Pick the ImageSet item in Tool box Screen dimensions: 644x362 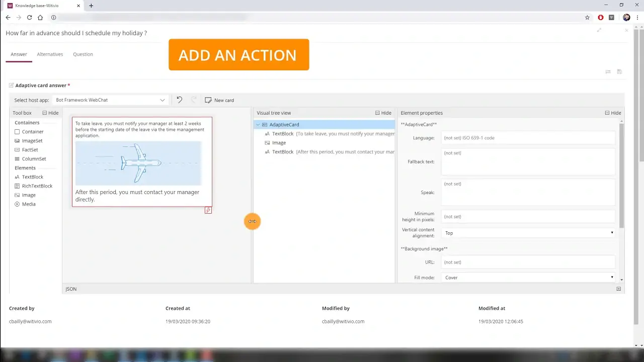pyautogui.click(x=29, y=141)
